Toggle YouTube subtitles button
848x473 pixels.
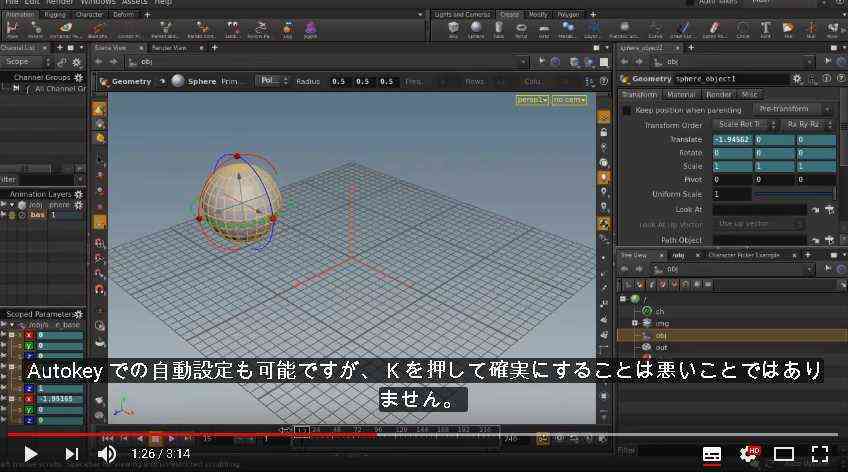click(x=712, y=454)
